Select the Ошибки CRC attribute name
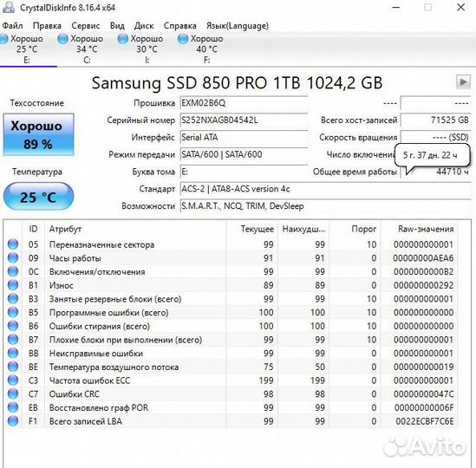Image resolution: width=476 pixels, height=468 pixels. [x=75, y=394]
